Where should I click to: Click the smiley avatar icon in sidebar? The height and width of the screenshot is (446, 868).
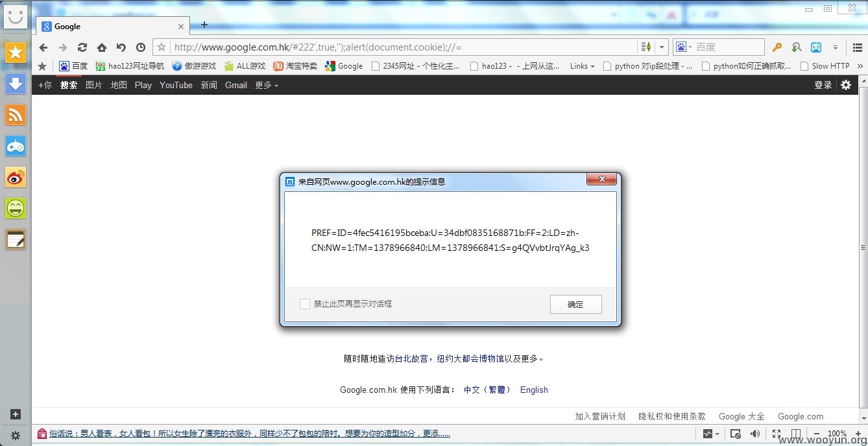point(16,16)
